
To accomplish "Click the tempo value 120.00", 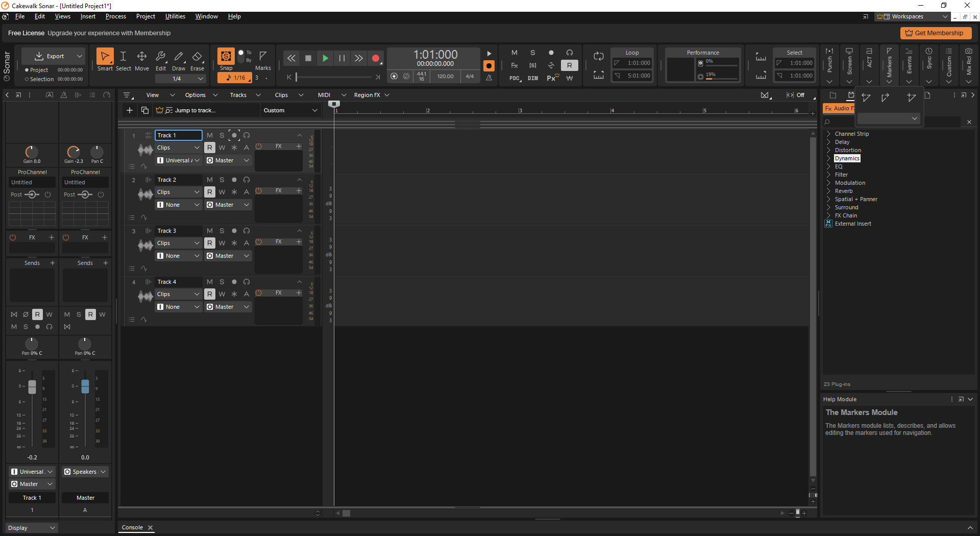I will [x=445, y=77].
